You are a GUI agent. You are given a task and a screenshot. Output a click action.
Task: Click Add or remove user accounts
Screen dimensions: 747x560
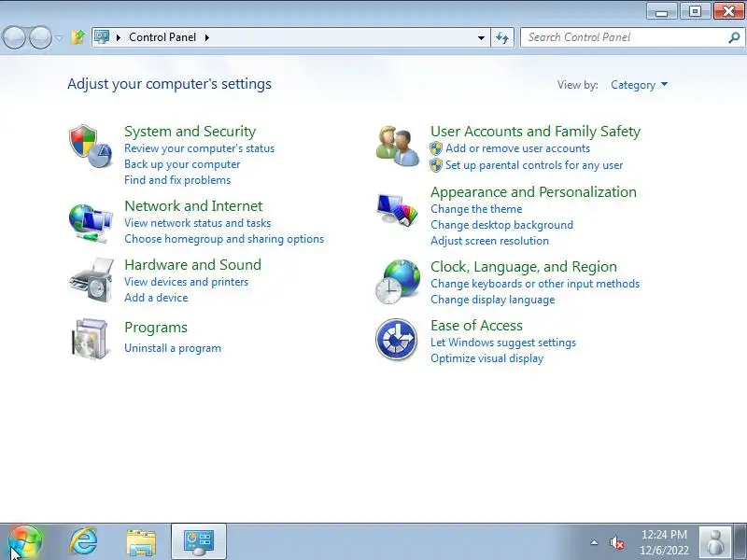[x=517, y=148]
